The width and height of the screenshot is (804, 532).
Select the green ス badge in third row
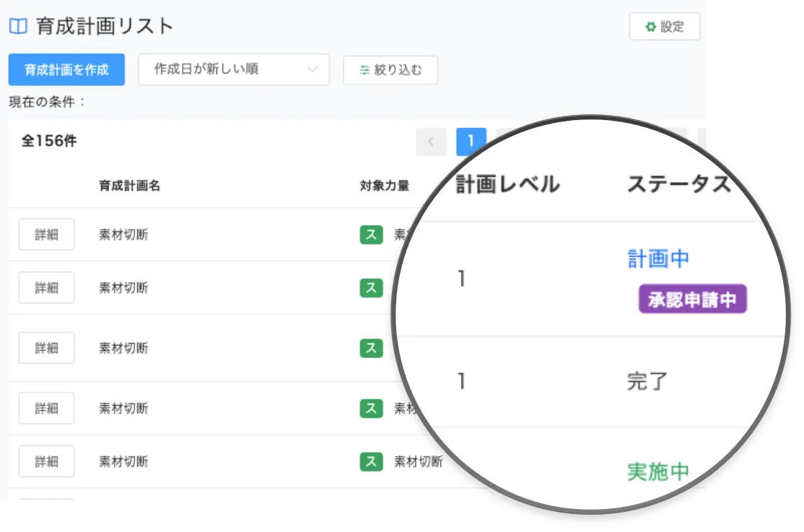pyautogui.click(x=371, y=348)
